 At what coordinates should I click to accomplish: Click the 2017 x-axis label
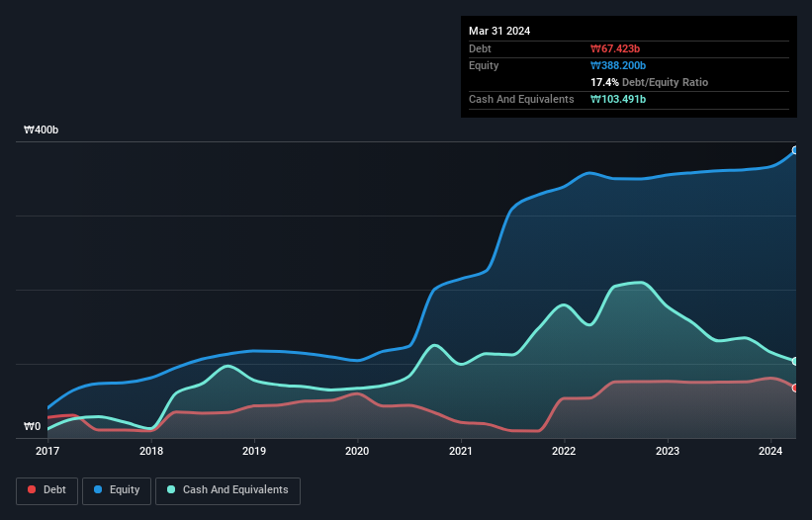[x=47, y=451]
